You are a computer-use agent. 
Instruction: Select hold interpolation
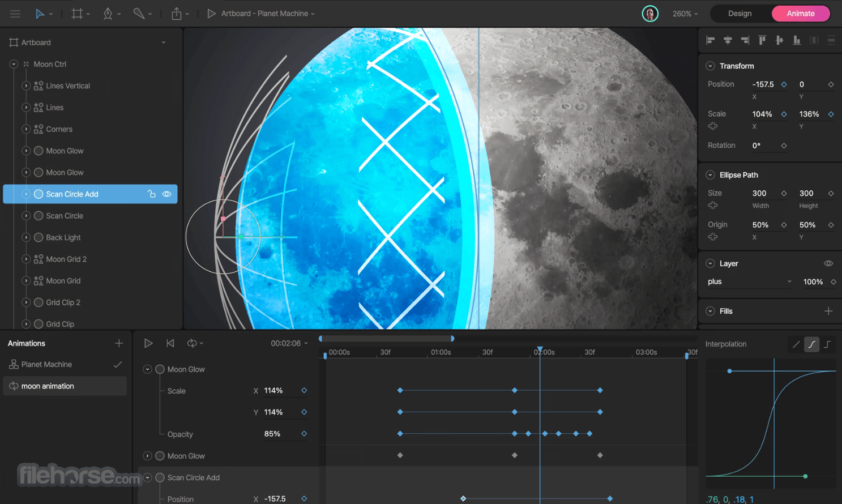tap(828, 344)
